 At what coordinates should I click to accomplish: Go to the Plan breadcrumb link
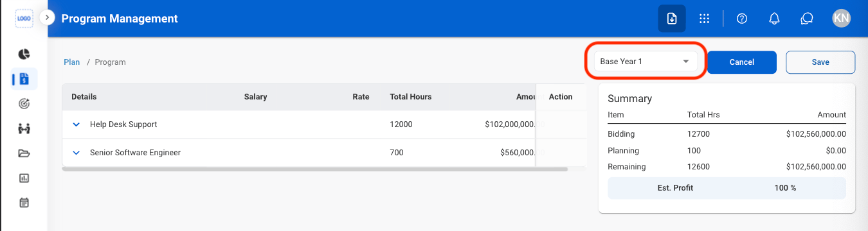pos(72,62)
